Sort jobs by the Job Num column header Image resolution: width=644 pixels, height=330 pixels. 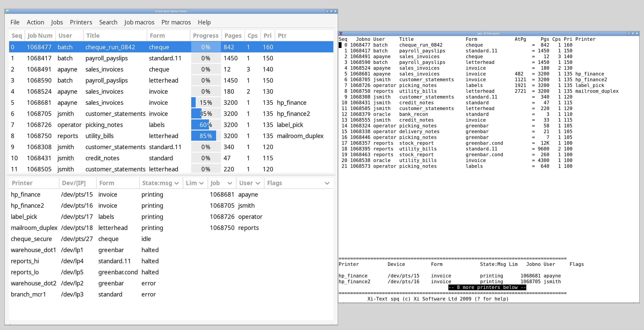[x=40, y=36]
